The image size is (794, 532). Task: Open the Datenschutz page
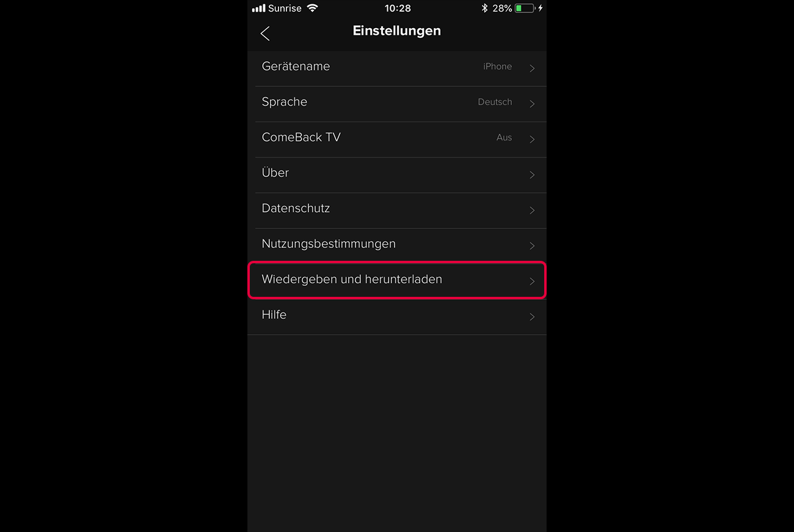(x=397, y=210)
